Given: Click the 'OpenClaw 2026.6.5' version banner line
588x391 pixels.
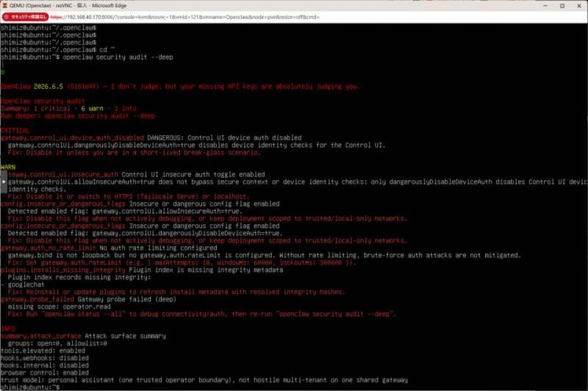Looking at the screenshot, I should pos(179,87).
